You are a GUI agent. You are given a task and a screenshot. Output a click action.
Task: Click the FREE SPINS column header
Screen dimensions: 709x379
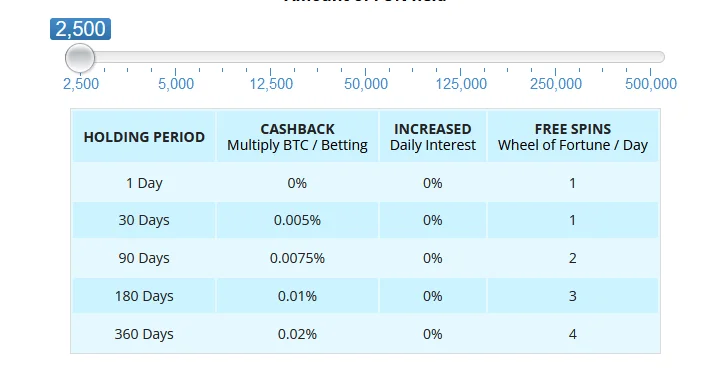click(x=572, y=137)
